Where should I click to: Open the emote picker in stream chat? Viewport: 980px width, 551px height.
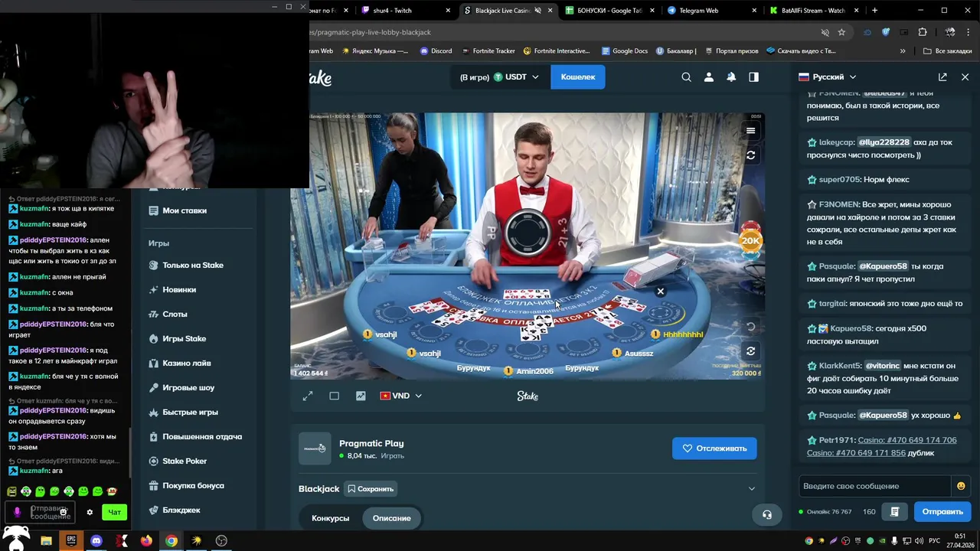point(64,511)
